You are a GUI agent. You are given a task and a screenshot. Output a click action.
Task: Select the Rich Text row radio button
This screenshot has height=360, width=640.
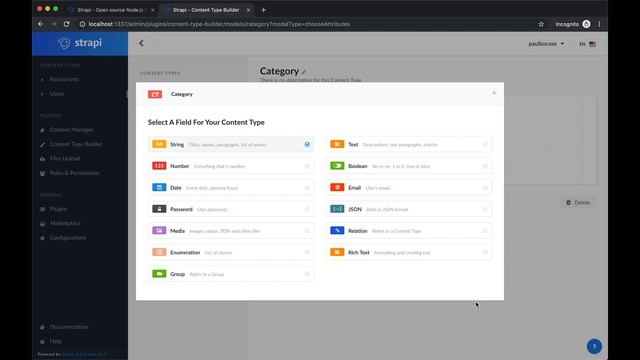485,253
